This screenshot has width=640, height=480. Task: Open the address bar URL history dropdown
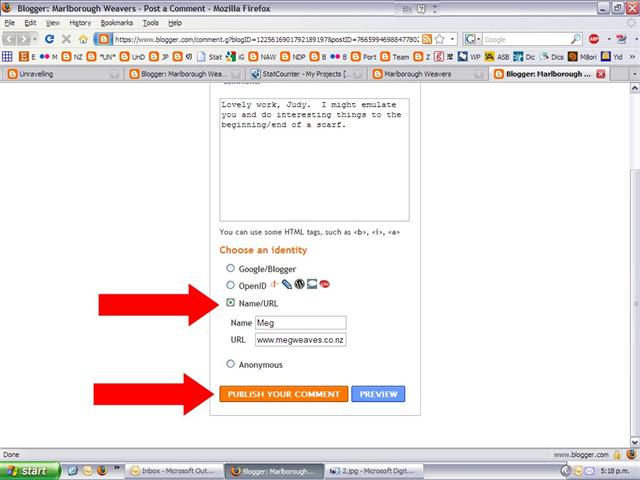tap(452, 39)
